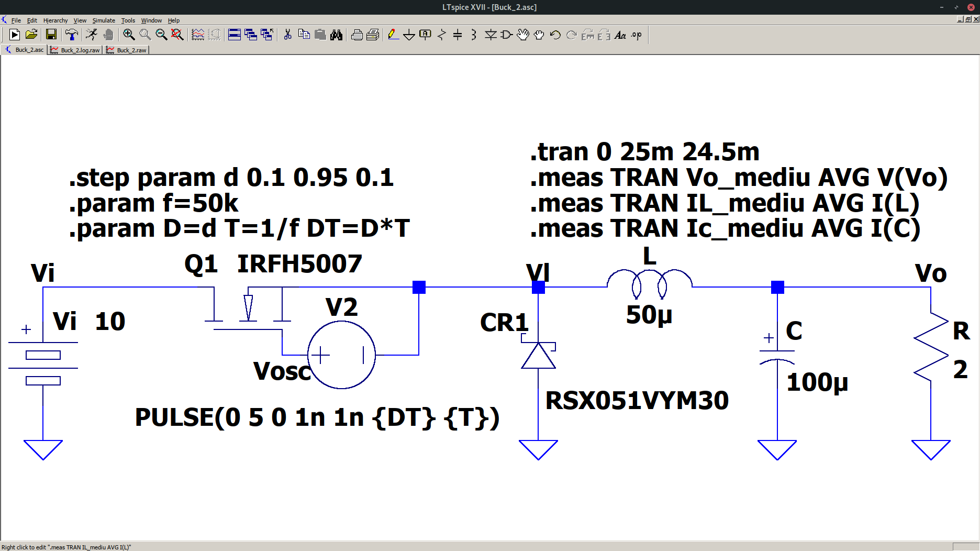This screenshot has width=980, height=551.
Task: Select the Vo_mediu measurement directive
Action: [739, 178]
